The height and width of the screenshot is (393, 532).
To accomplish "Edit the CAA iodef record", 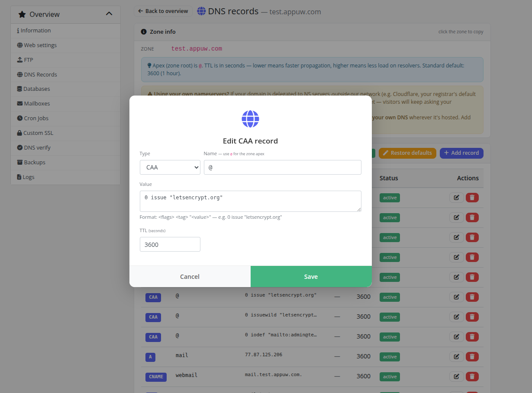I will click(x=456, y=337).
